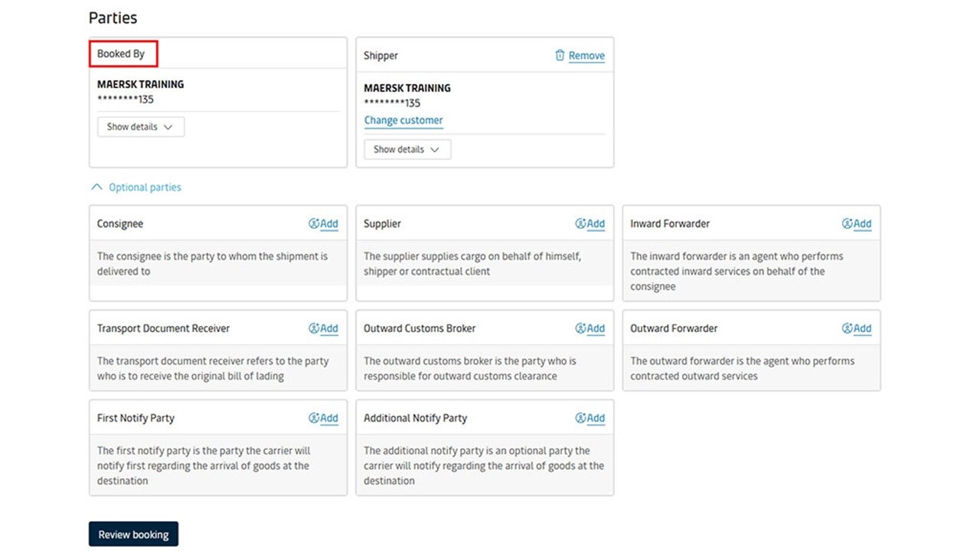Click the Change customer link
This screenshot has width=980, height=551.
coord(403,120)
